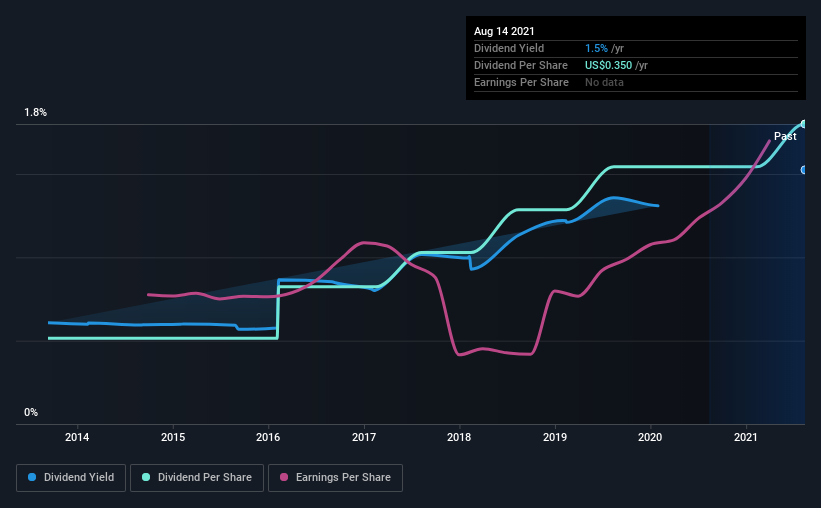Screen dimensions: 821x508
Task: Click the 1.8% y-axis label
Action: pyautogui.click(x=36, y=113)
